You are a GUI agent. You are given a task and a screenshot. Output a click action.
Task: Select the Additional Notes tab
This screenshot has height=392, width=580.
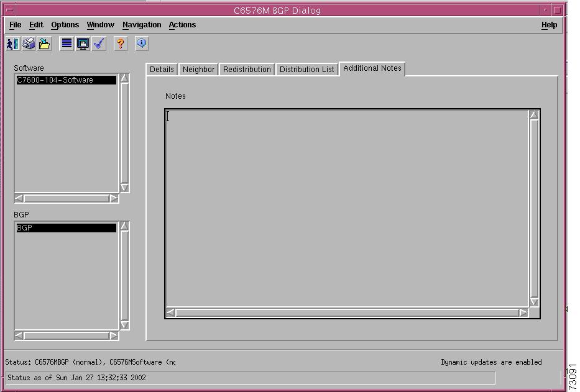coord(372,68)
